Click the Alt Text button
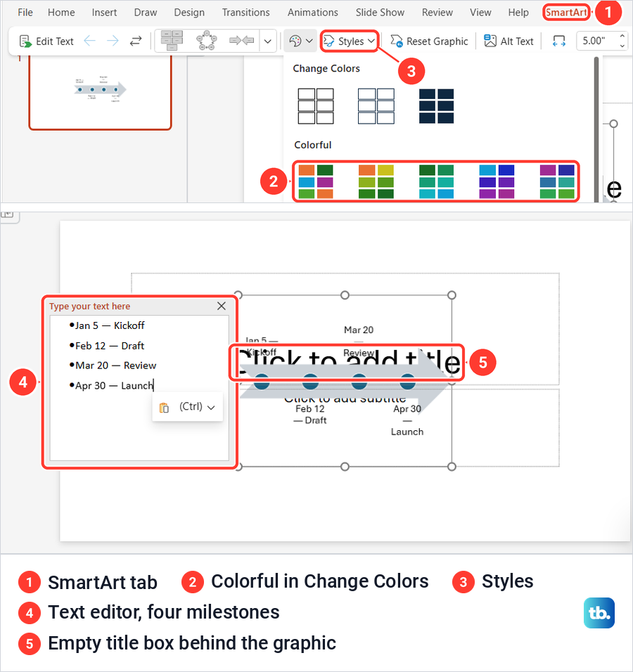The width and height of the screenshot is (633, 672). [x=509, y=41]
